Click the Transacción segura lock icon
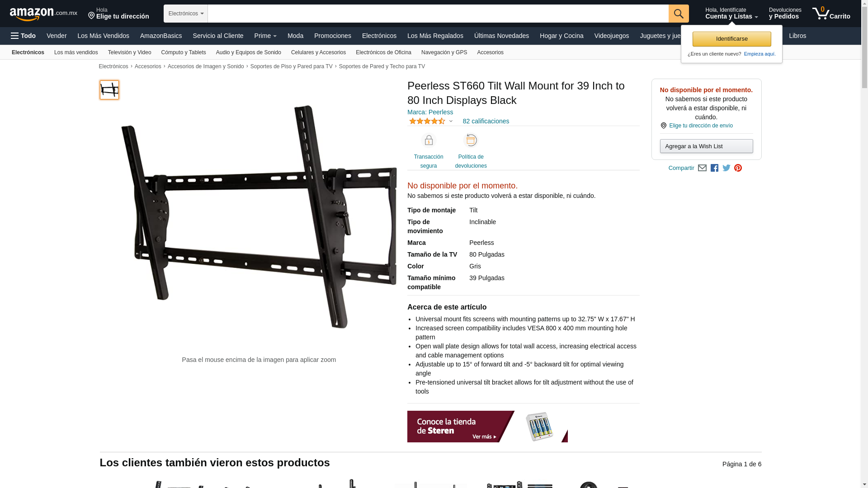868x488 pixels. [429, 140]
